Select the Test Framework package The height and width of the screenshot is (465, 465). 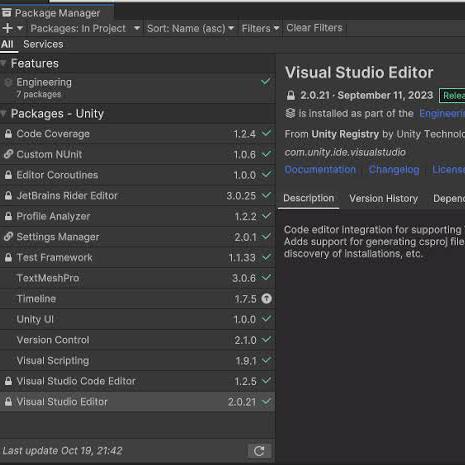137,258
